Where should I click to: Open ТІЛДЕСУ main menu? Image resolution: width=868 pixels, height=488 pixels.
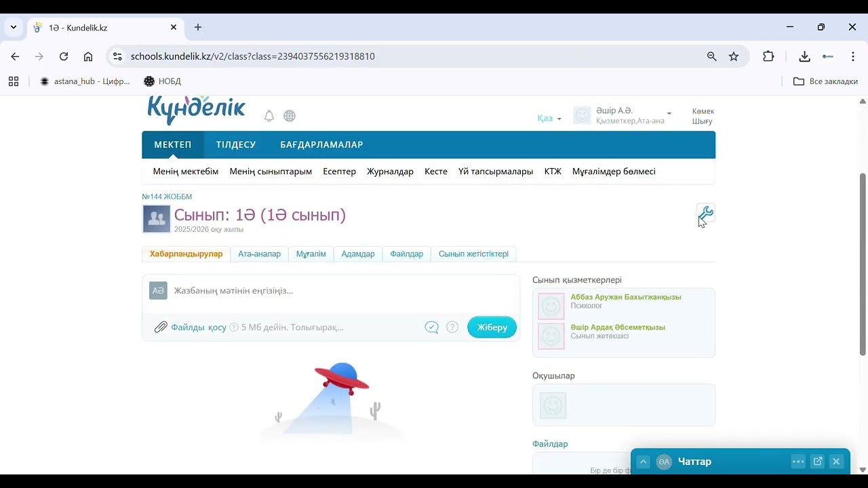click(x=236, y=145)
